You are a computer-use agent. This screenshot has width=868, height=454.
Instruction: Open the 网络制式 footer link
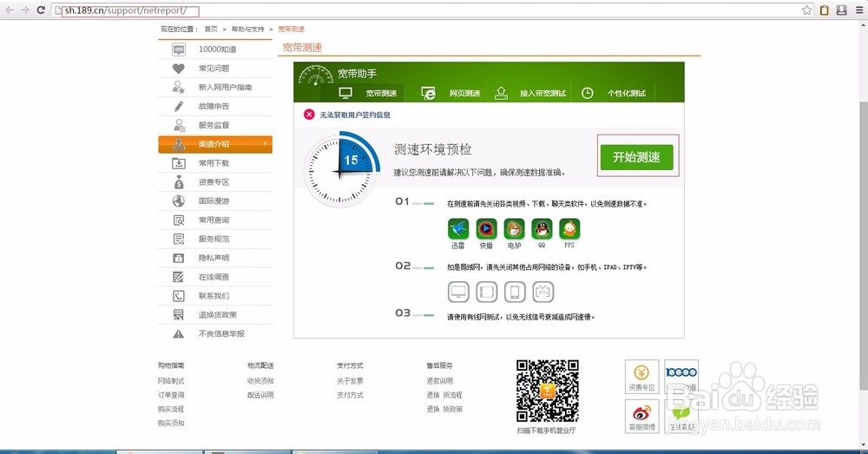pos(171,381)
